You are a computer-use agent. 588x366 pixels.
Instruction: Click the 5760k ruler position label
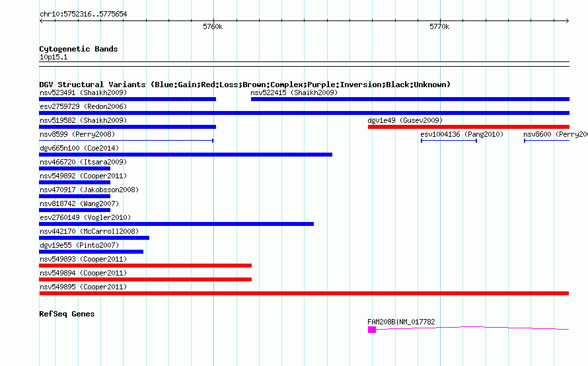[x=213, y=26]
